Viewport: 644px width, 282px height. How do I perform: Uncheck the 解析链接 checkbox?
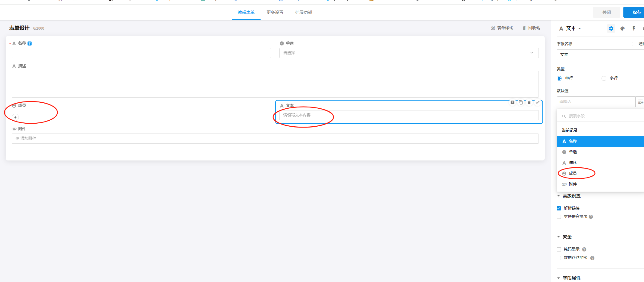(559, 208)
